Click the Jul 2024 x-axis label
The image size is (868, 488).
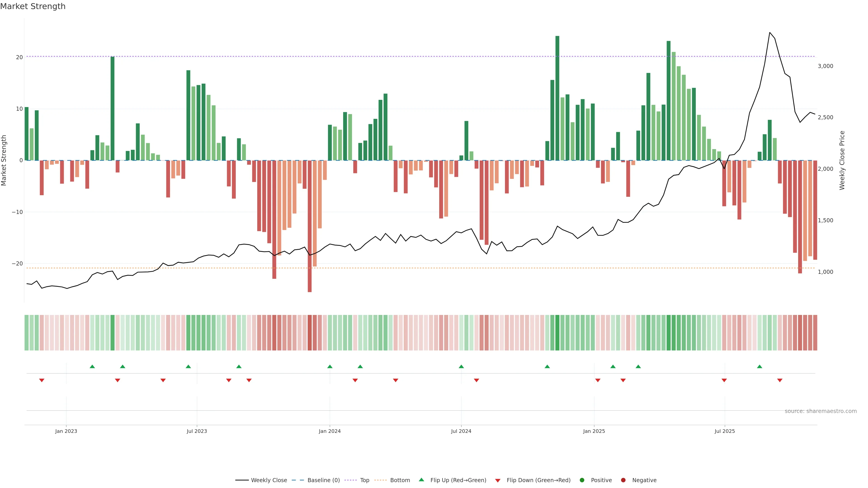(461, 431)
